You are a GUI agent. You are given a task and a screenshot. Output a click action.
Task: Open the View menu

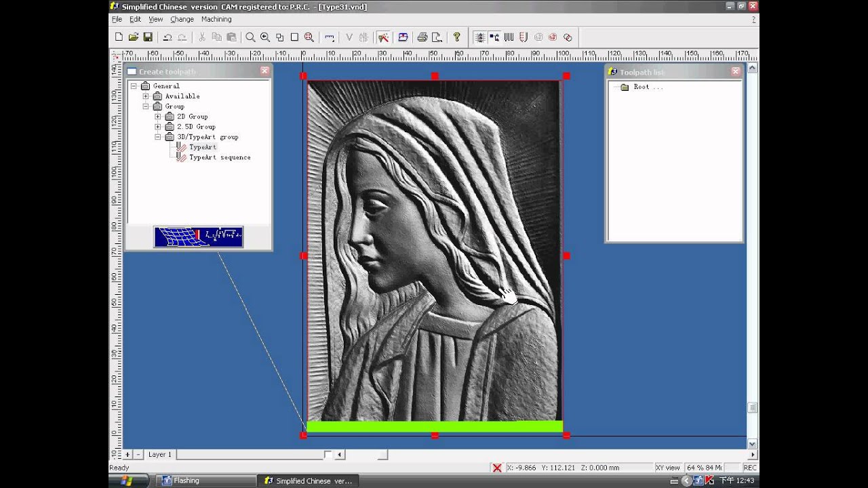[156, 19]
